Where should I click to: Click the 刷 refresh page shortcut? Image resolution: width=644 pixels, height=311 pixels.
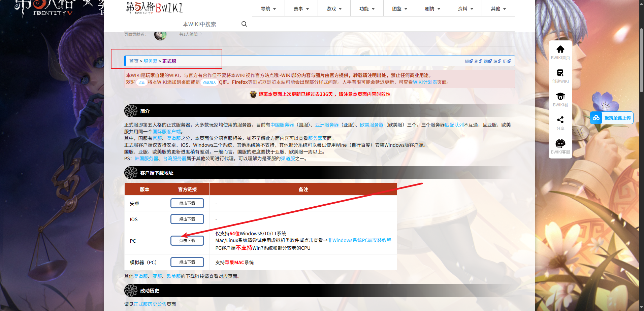click(478, 61)
